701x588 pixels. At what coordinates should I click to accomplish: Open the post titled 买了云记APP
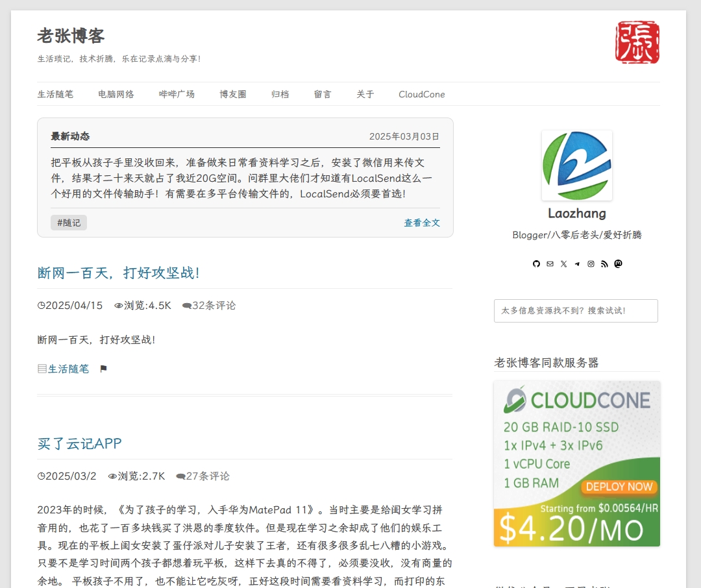pos(79,443)
